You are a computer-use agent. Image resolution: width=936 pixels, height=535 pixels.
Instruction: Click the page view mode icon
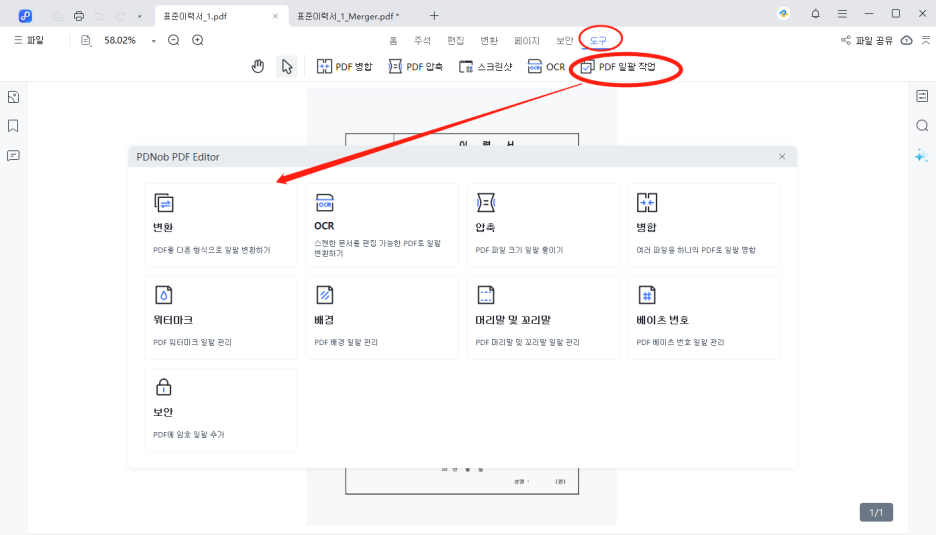[x=86, y=41]
